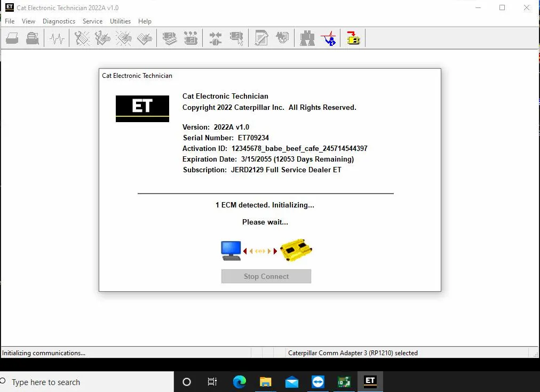Open the File menu
The width and height of the screenshot is (540, 392).
pyautogui.click(x=10, y=21)
